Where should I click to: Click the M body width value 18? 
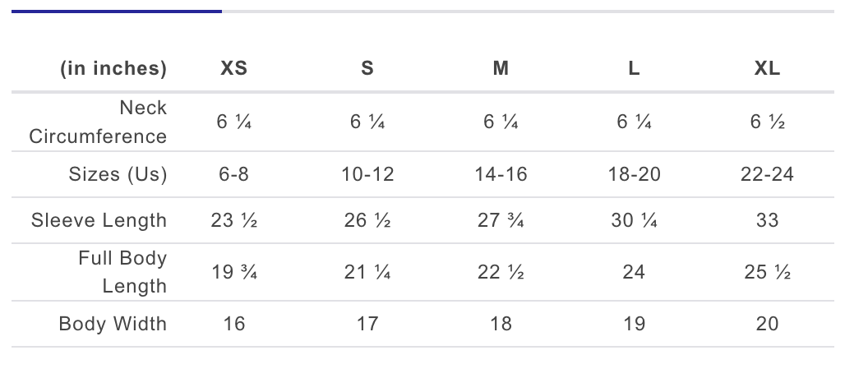point(501,324)
